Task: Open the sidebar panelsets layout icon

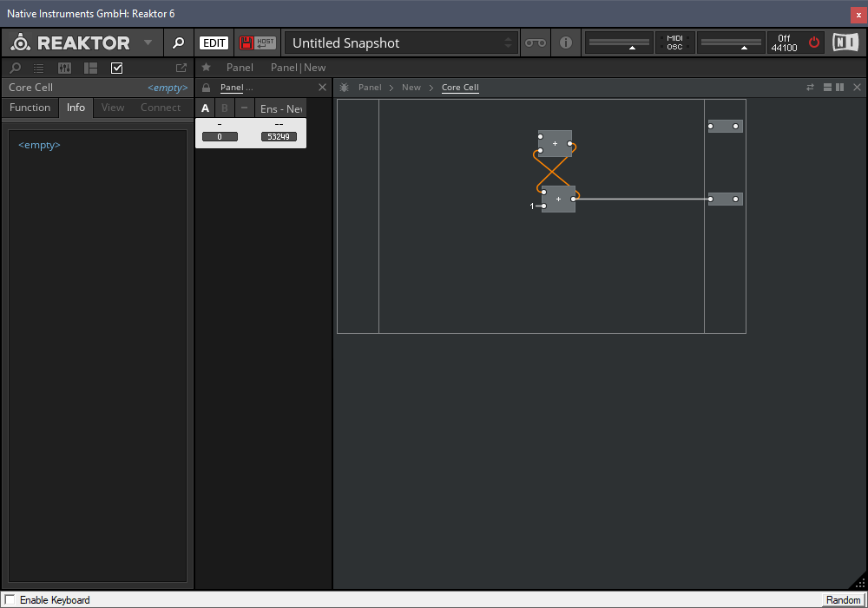Action: (90, 68)
